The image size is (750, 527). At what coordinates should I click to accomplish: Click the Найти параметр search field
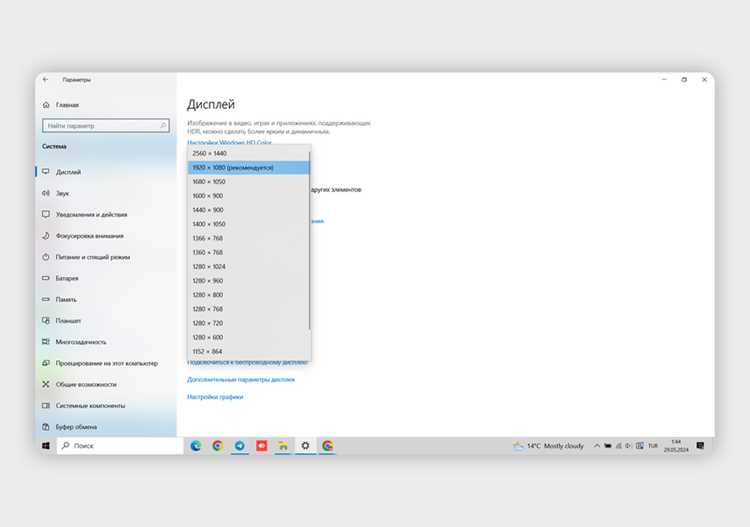[x=106, y=126]
